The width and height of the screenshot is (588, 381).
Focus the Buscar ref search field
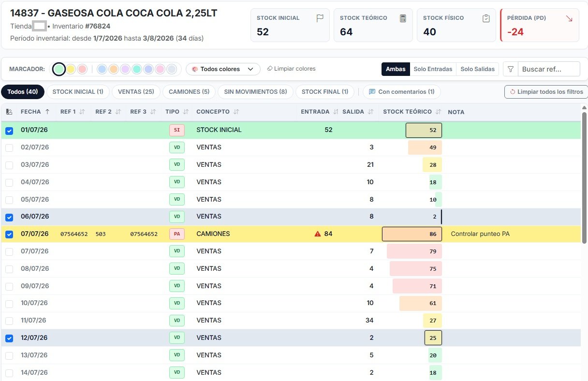point(549,69)
